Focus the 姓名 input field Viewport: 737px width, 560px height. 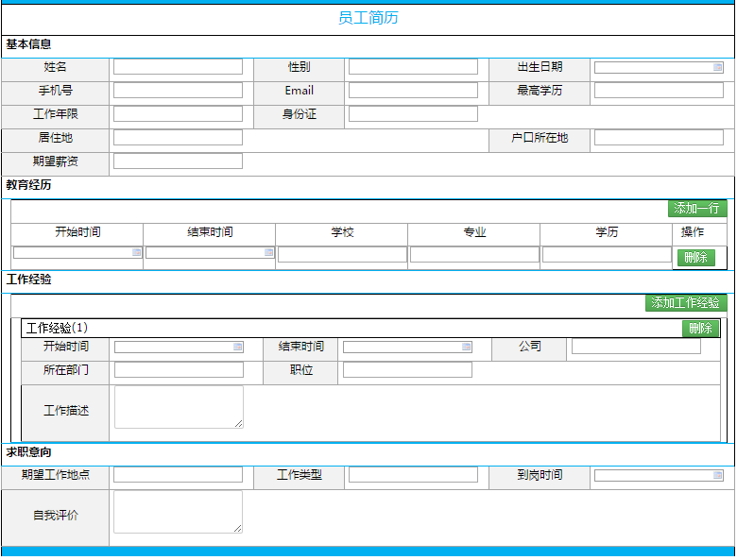click(x=178, y=67)
